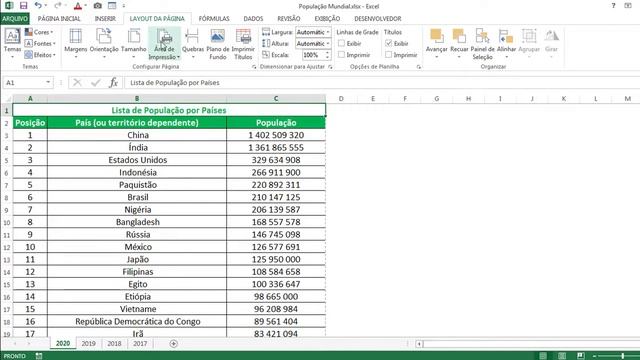Open the Temas themes gallery
Screen dimensions: 640x360
coord(12,43)
